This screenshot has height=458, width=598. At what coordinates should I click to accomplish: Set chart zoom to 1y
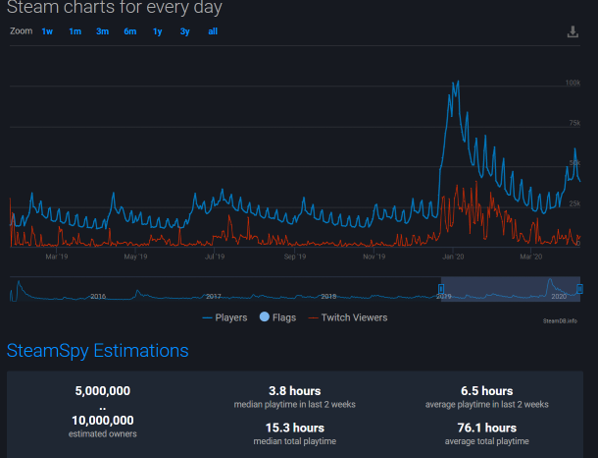[x=157, y=32]
